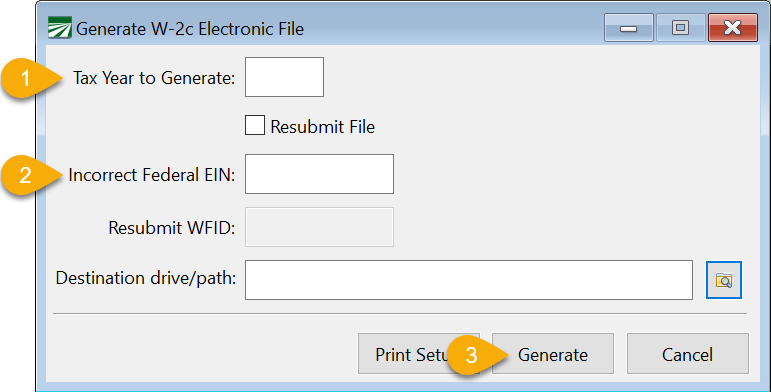771x392 pixels.
Task: Click the browse folder icon for destination path
Action: coord(724,280)
